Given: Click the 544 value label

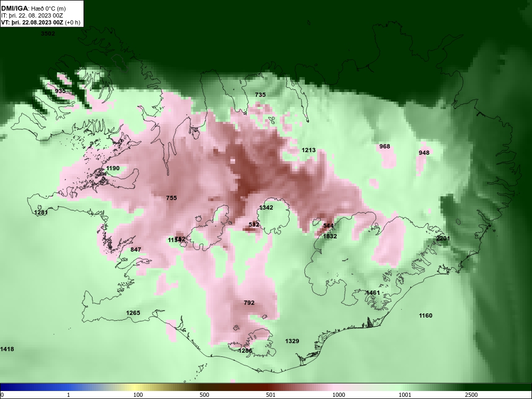Looking at the screenshot, I should pos(328,226).
